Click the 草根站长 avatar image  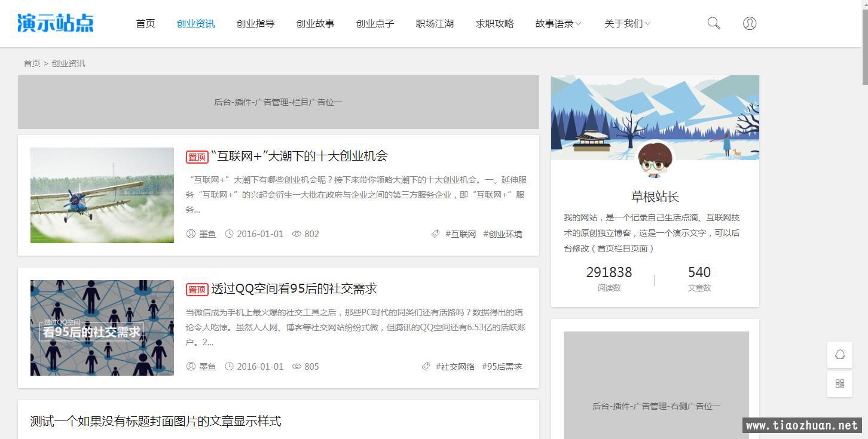(x=655, y=159)
